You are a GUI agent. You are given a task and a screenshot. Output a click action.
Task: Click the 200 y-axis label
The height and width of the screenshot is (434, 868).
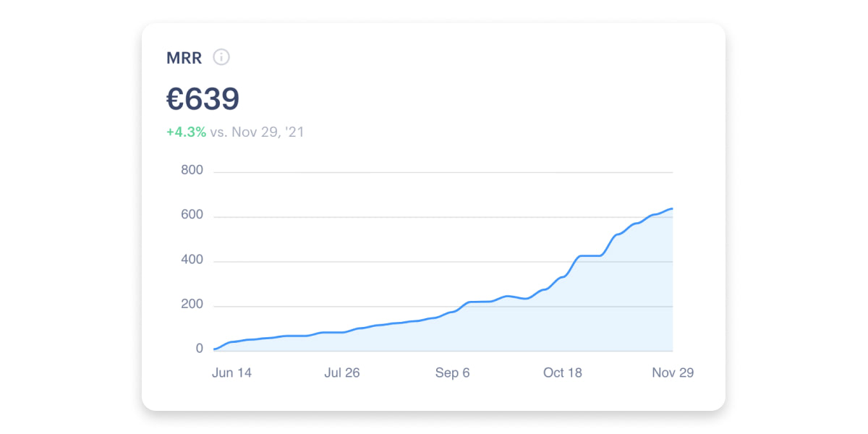[x=192, y=305]
